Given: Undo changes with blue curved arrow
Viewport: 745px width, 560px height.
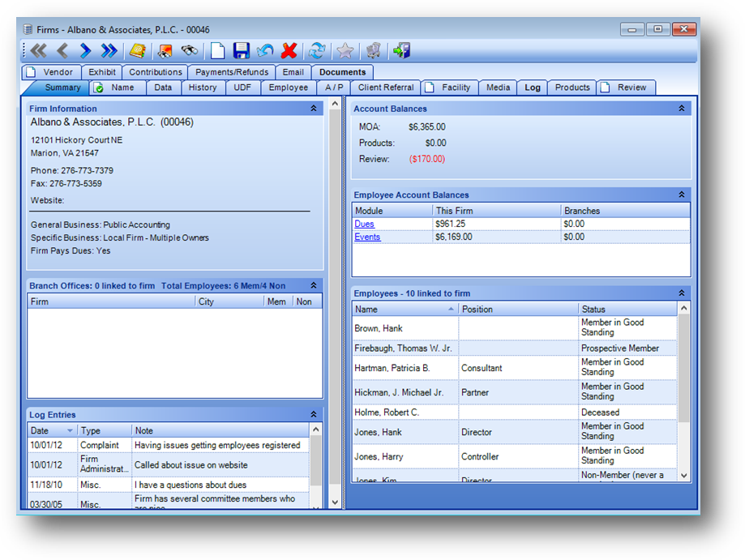Looking at the screenshot, I should click(x=265, y=50).
